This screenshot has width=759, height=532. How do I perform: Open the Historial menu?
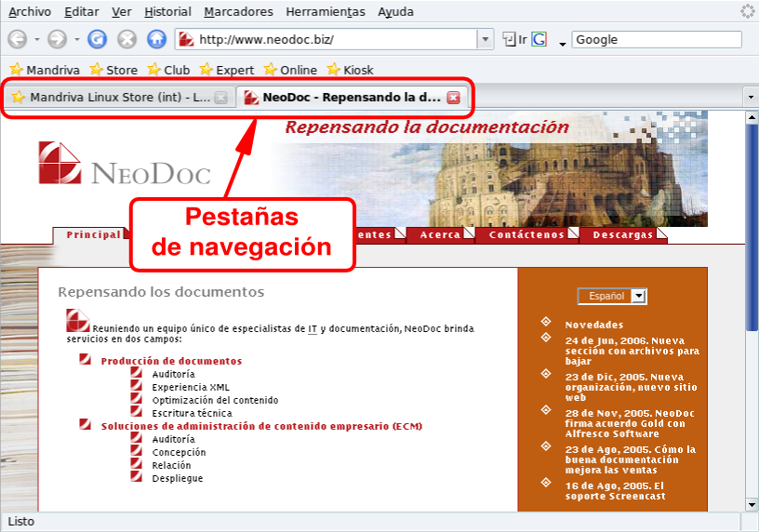click(167, 11)
